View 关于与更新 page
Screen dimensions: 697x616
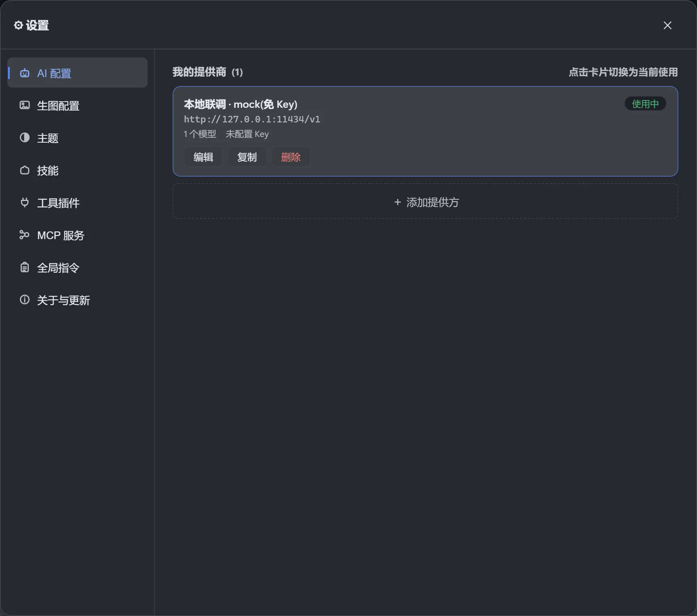point(77,300)
